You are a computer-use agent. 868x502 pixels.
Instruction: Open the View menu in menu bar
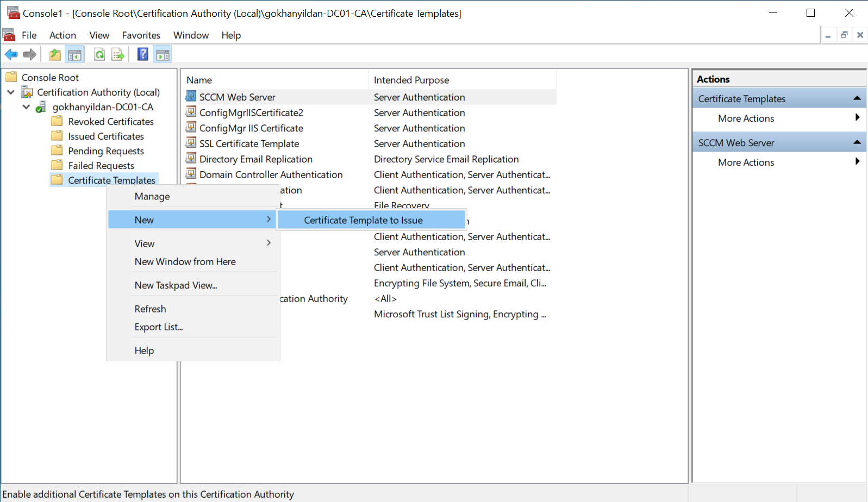tap(99, 35)
